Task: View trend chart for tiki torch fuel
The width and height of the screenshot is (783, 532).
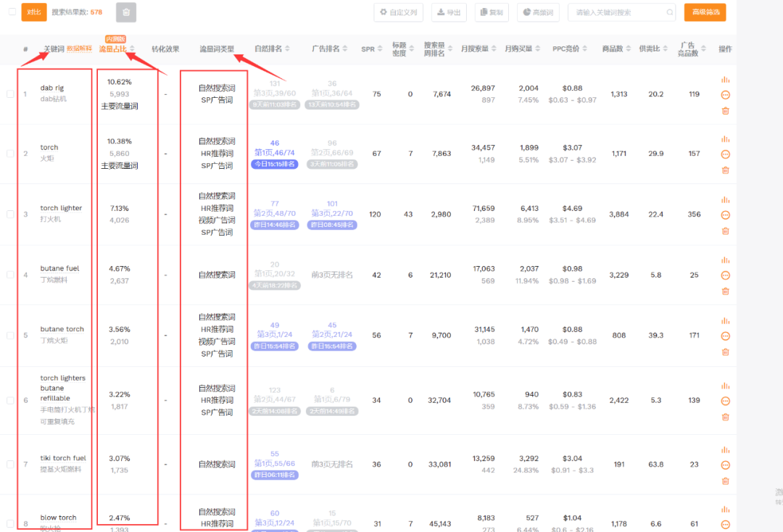Action: [x=726, y=450]
